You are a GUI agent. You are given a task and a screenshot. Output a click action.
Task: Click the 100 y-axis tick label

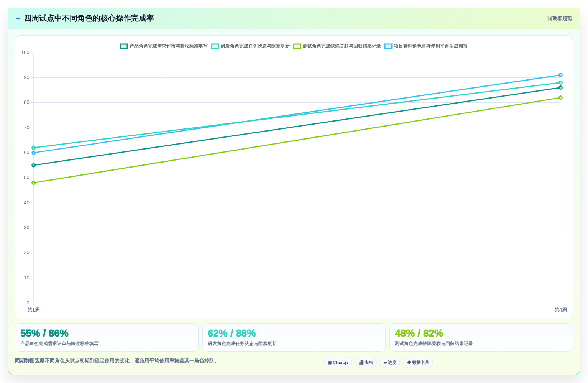(25, 53)
